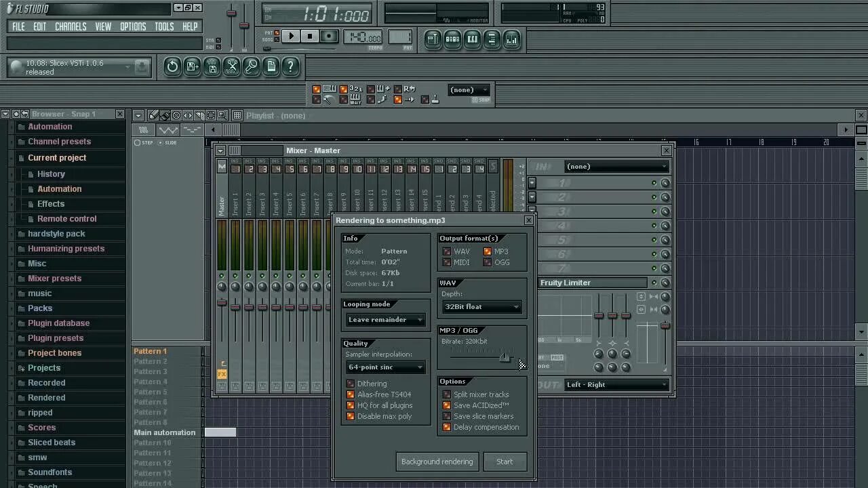Show the mixer panel icon
This screenshot has height=488, width=868.
tap(511, 39)
